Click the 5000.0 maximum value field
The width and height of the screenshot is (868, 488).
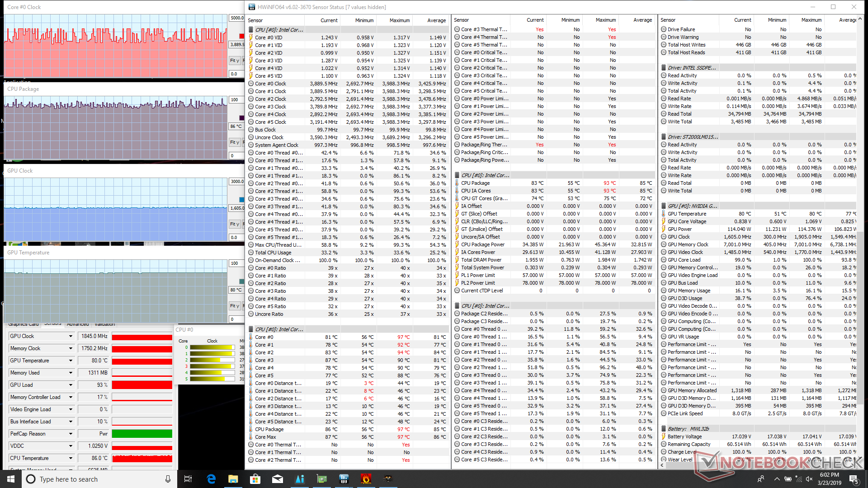[x=237, y=18]
